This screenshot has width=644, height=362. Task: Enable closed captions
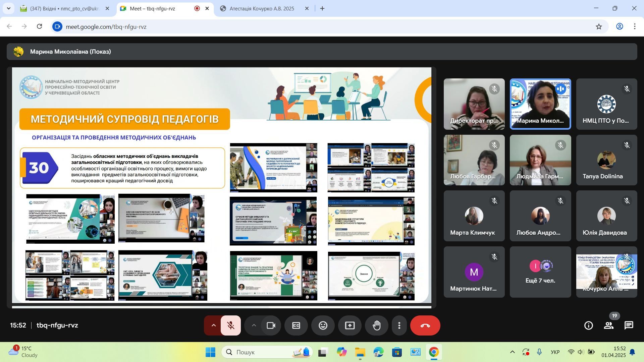click(296, 325)
